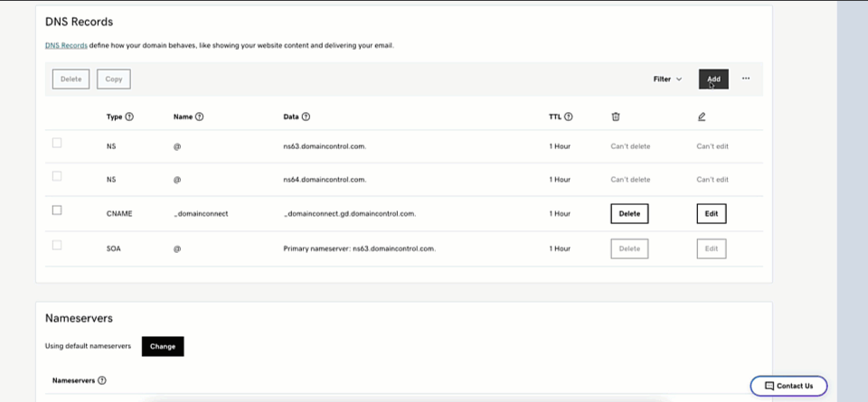This screenshot has width=868, height=402.
Task: Open the three-dot more options menu
Action: tap(746, 79)
